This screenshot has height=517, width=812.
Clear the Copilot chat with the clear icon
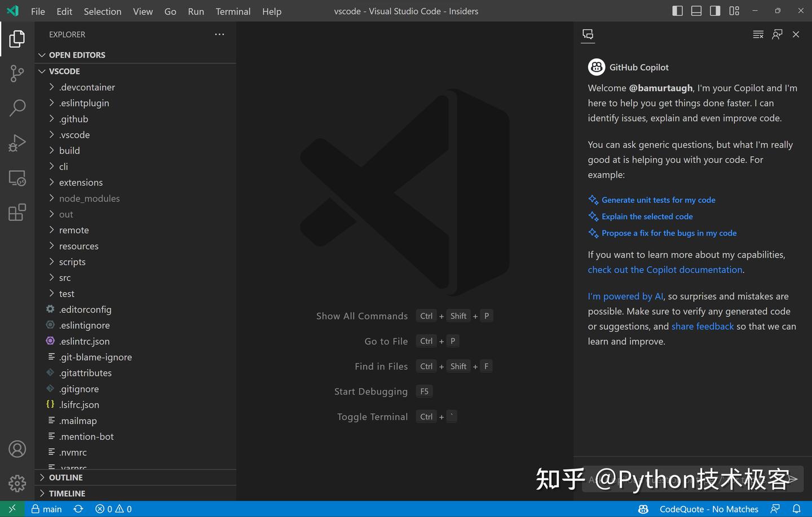pyautogui.click(x=758, y=34)
